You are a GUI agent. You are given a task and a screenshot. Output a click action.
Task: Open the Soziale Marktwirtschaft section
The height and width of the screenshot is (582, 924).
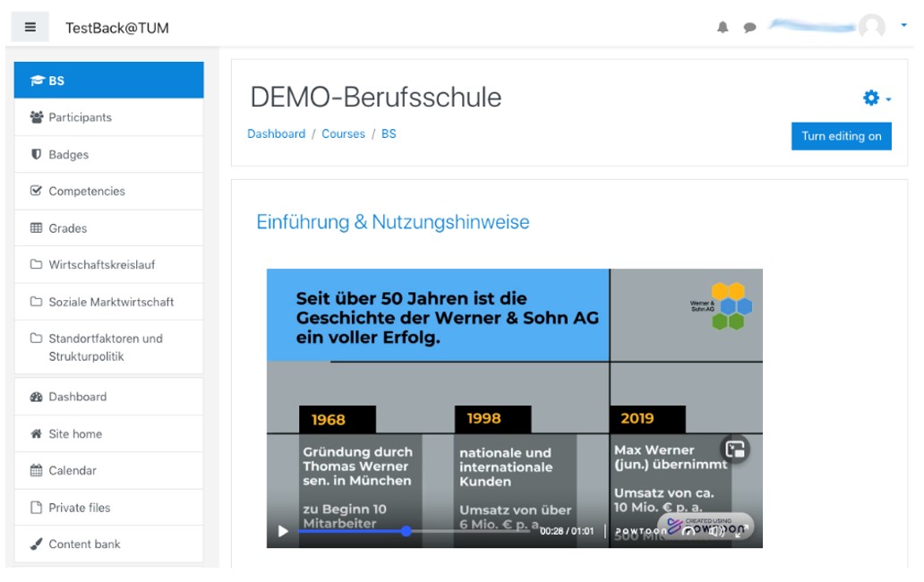point(110,302)
